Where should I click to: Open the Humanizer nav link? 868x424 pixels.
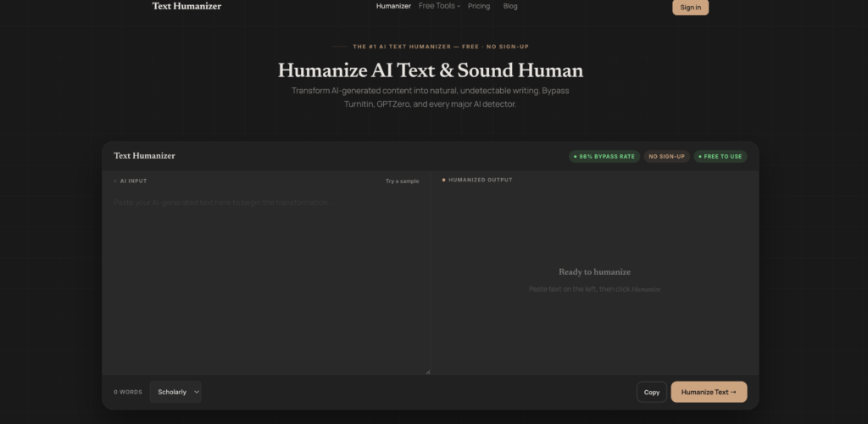pos(393,6)
